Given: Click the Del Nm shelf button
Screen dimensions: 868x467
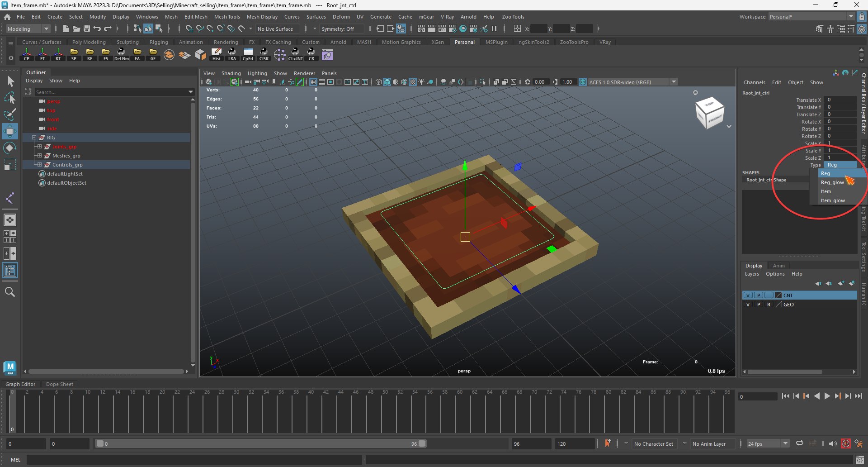Looking at the screenshot, I should click(x=121, y=55).
